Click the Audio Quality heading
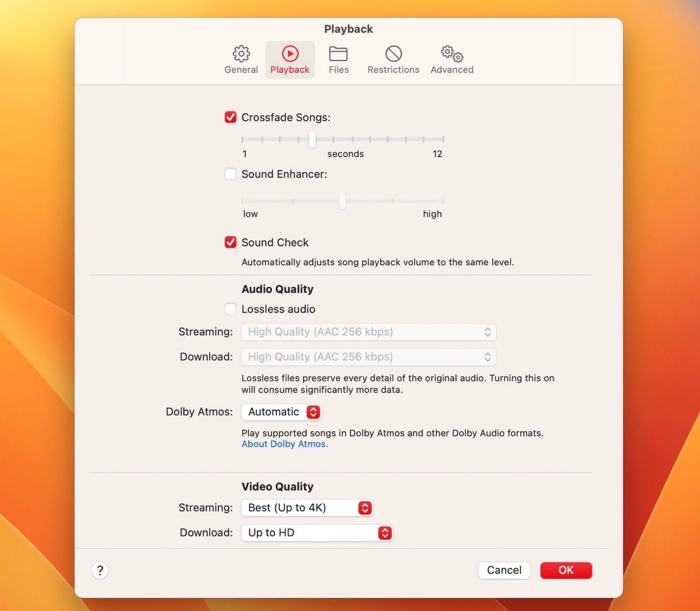Image resolution: width=700 pixels, height=611 pixels. click(x=277, y=289)
